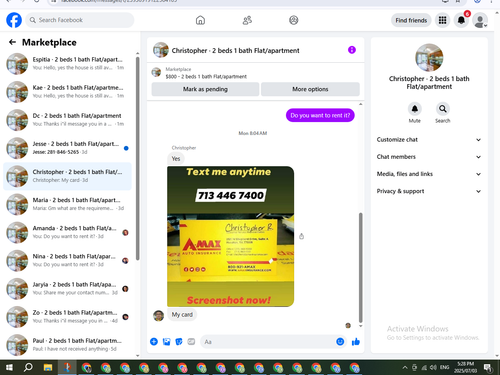Viewport: 500px width, 375px height.
Task: Open Amanda conversation
Action: [67, 232]
